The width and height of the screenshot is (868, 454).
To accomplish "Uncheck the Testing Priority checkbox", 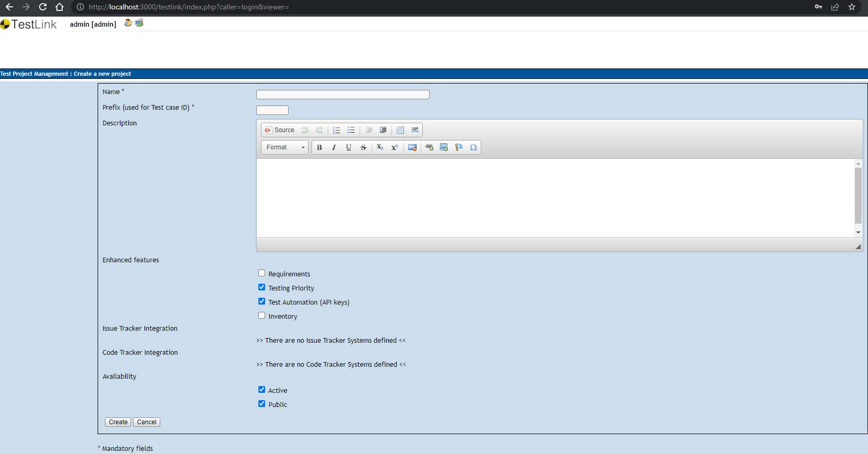I will [262, 287].
